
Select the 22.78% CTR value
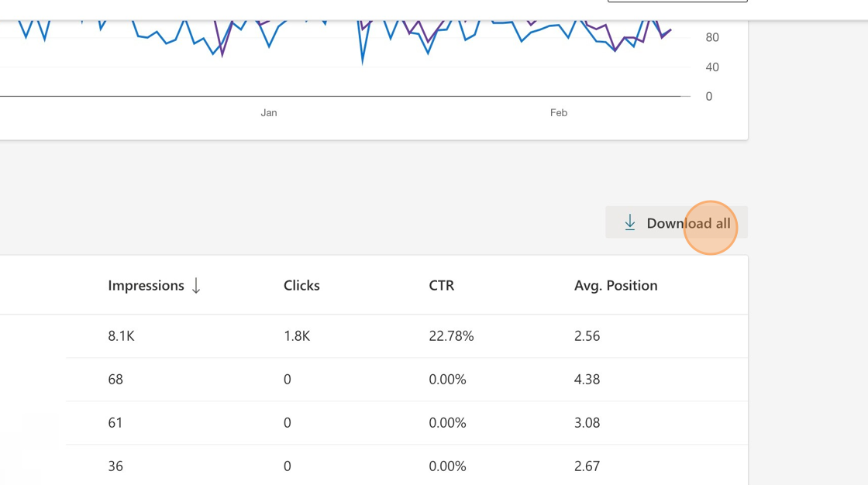pos(451,336)
